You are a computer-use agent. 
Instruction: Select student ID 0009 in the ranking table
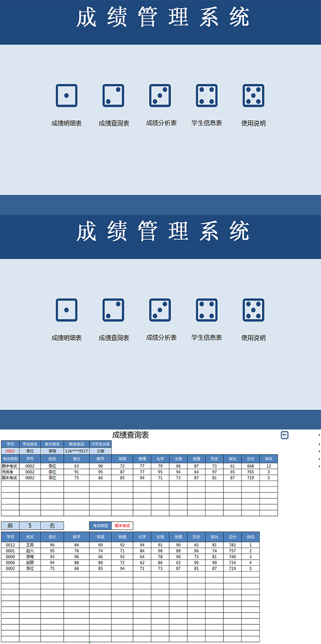click(x=10, y=557)
